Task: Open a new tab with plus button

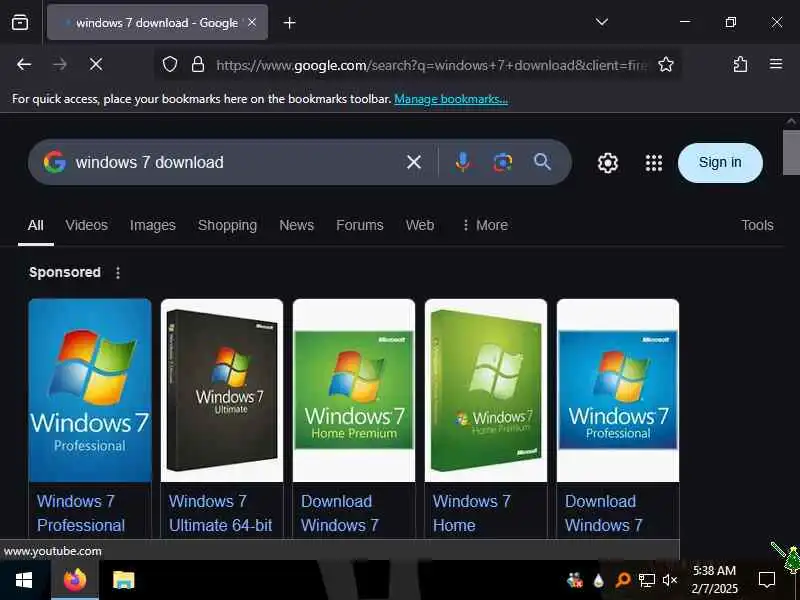Action: click(289, 23)
